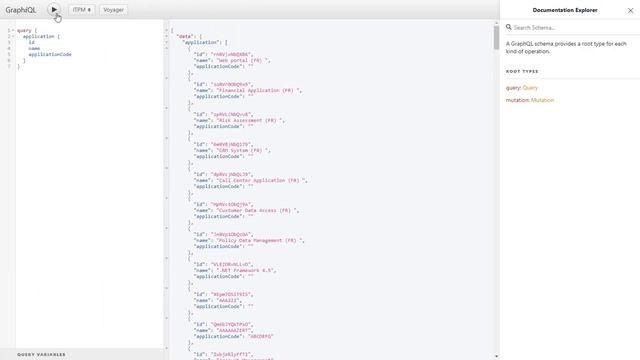640x360 pixels.
Task: Fold the Web portal (FR) result object
Action: pos(167,48)
